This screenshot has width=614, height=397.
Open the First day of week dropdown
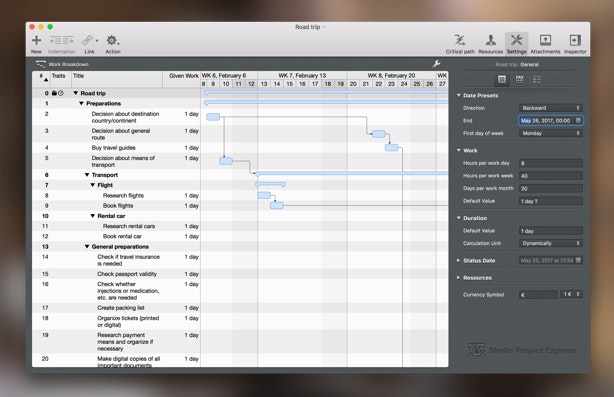(550, 133)
